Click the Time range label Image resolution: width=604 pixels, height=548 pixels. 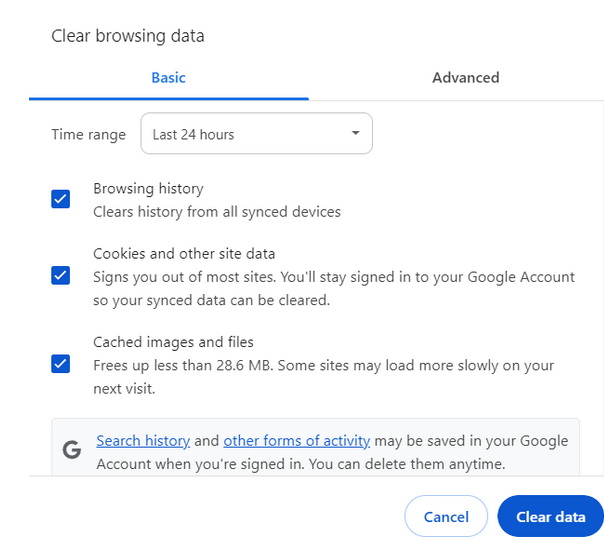point(89,134)
